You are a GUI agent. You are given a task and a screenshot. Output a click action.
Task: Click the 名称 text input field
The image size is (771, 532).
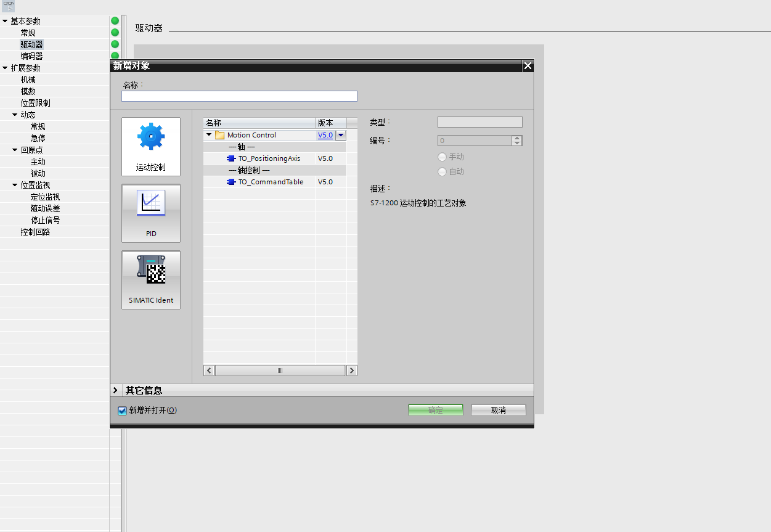239,96
